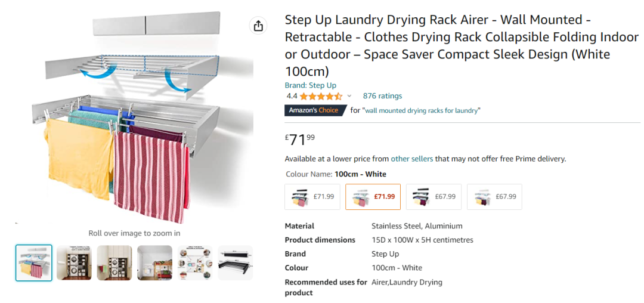Screen dimensions: 644x303
Task: Open the ratings breakdown dropdown arrow
Action: [349, 96]
